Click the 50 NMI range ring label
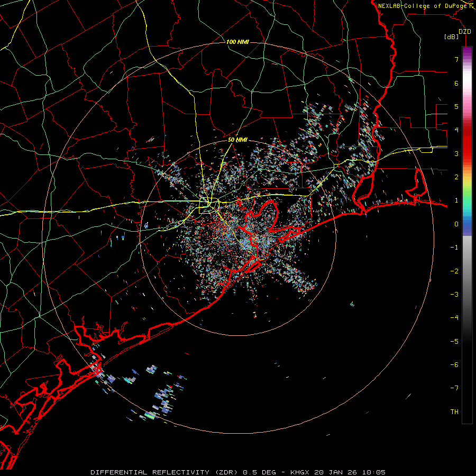 (x=237, y=140)
